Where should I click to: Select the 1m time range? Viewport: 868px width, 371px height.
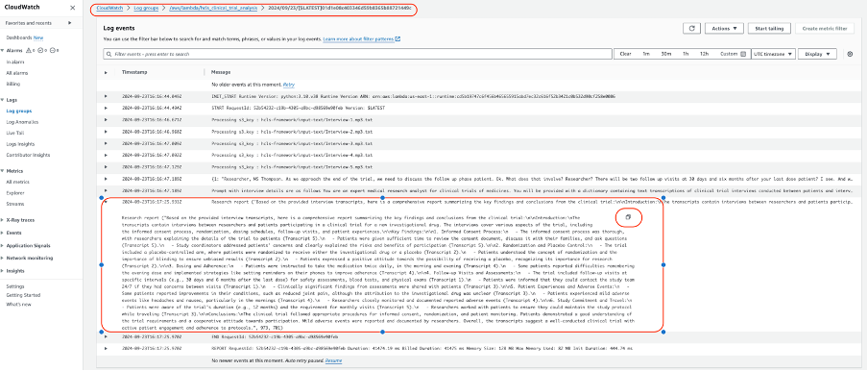tap(646, 54)
